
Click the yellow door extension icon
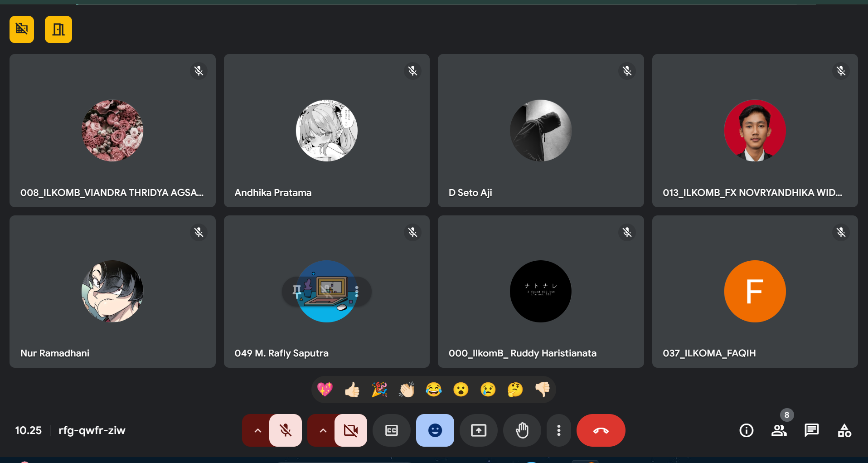pos(58,29)
